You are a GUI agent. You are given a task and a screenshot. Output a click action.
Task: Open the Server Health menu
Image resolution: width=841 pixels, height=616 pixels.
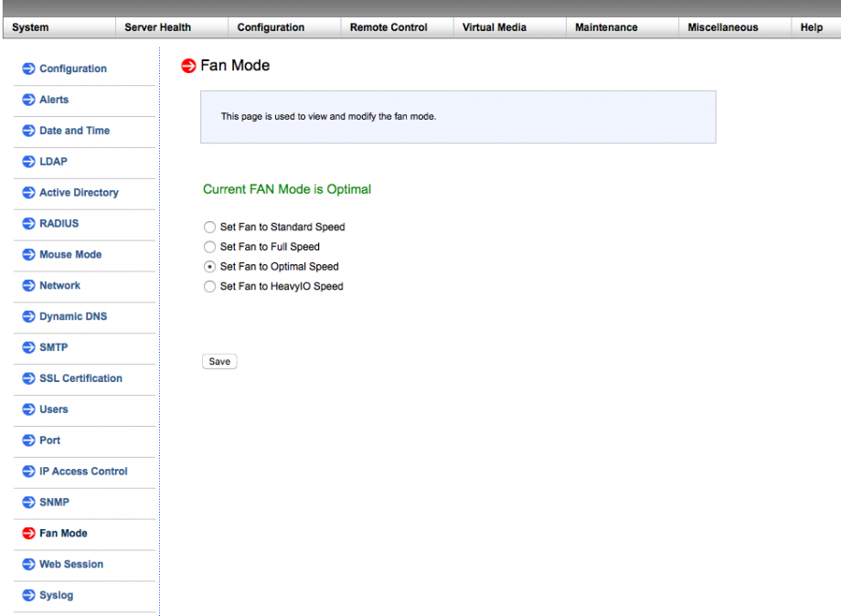coord(157,27)
